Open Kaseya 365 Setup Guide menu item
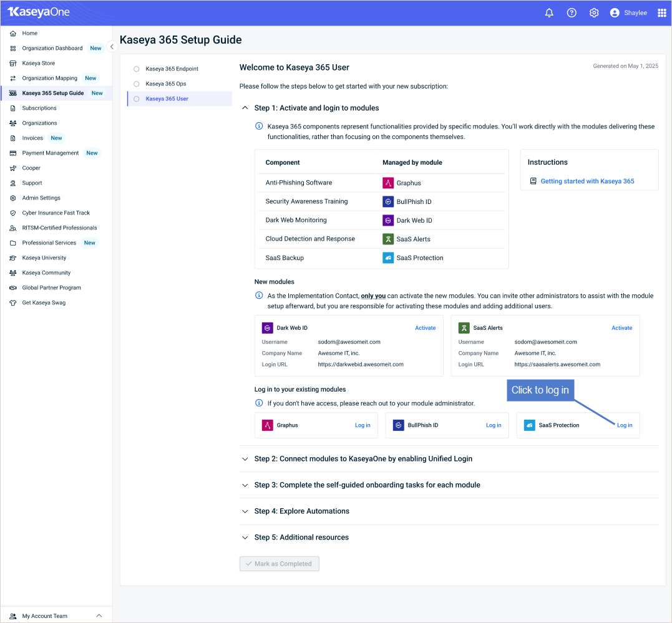This screenshot has height=623, width=672. (57, 93)
